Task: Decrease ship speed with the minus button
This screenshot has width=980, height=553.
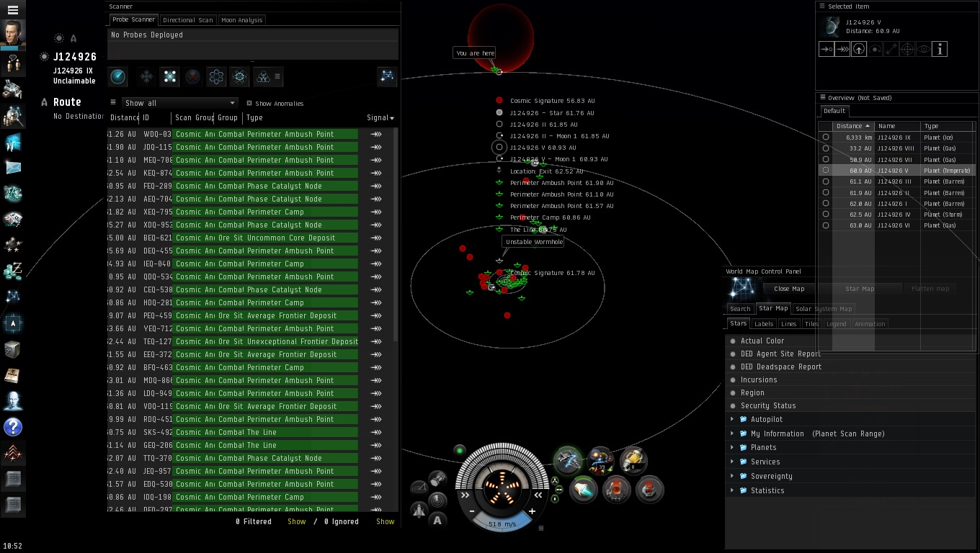Action: coord(472,511)
